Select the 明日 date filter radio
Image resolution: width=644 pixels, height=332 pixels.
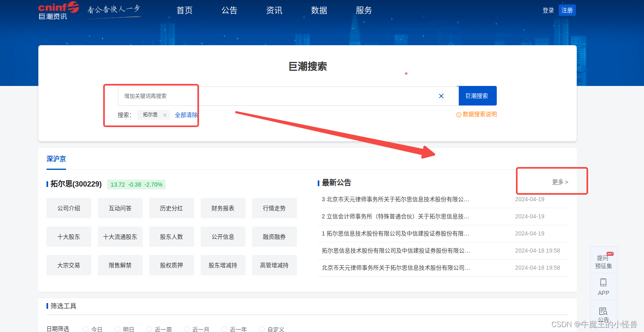117,329
